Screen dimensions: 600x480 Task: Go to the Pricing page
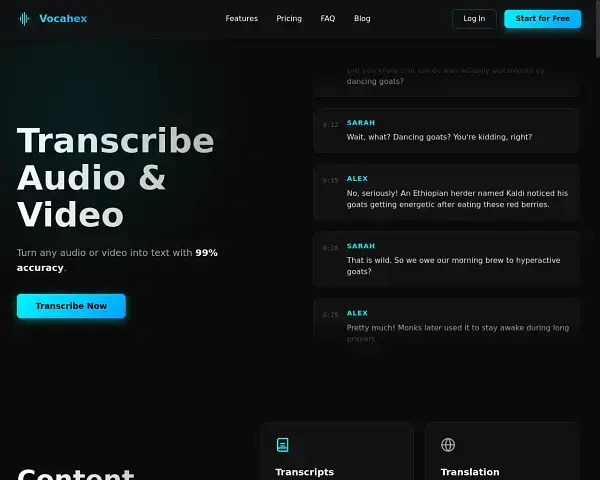(x=289, y=18)
